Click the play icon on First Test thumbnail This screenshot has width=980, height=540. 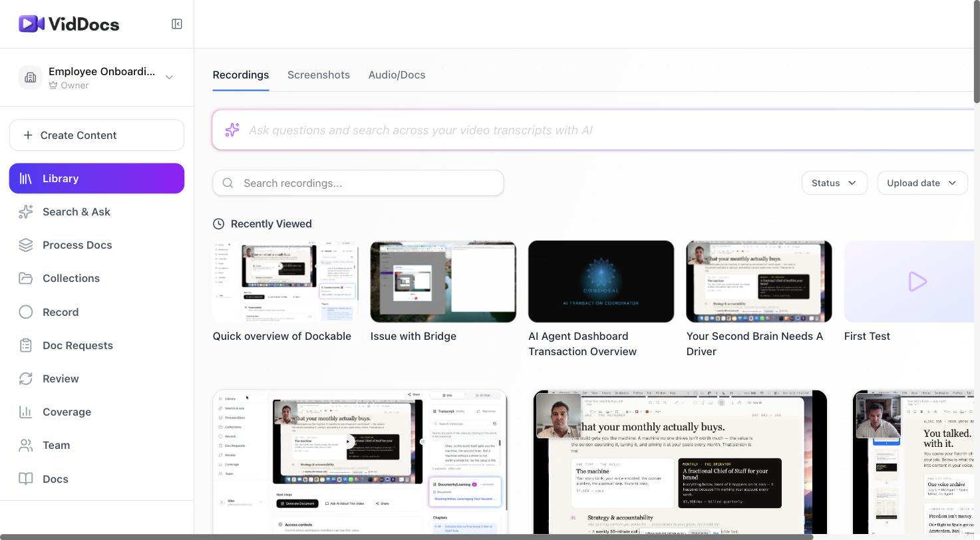[x=917, y=281]
